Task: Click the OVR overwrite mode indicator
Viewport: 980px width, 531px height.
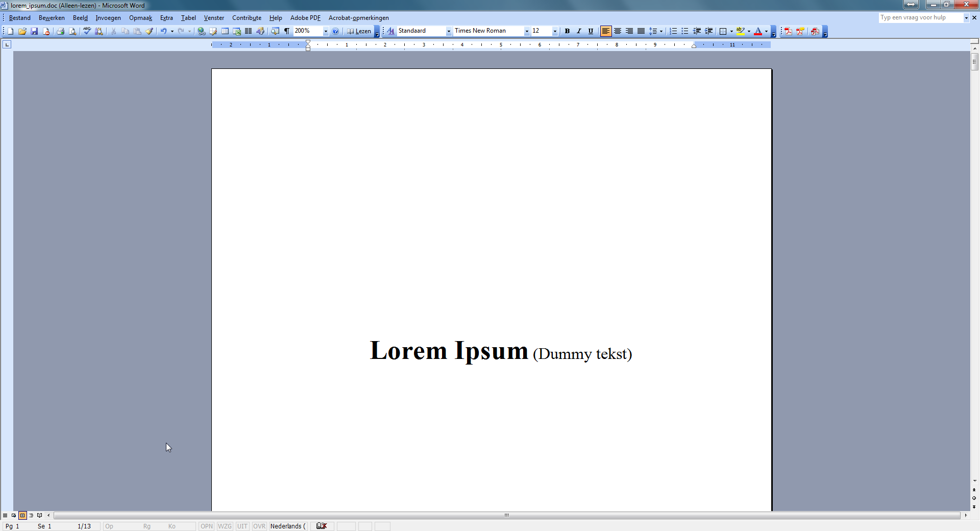Action: (259, 526)
